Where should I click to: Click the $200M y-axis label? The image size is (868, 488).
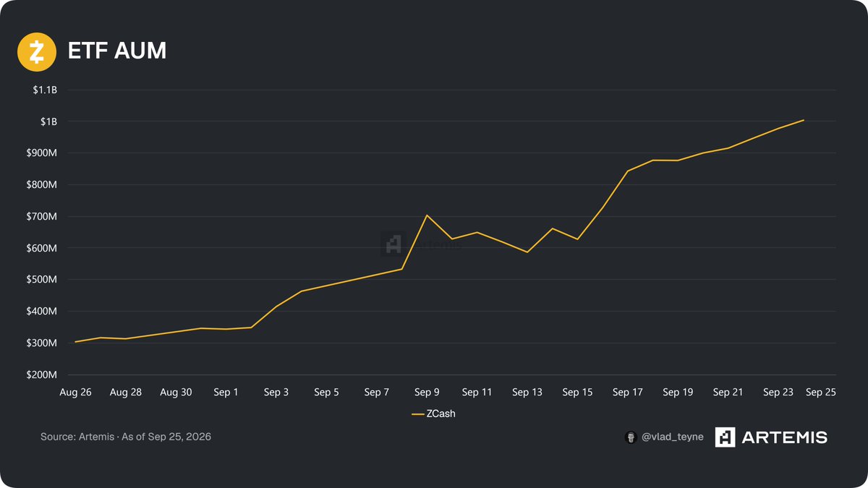pos(42,375)
